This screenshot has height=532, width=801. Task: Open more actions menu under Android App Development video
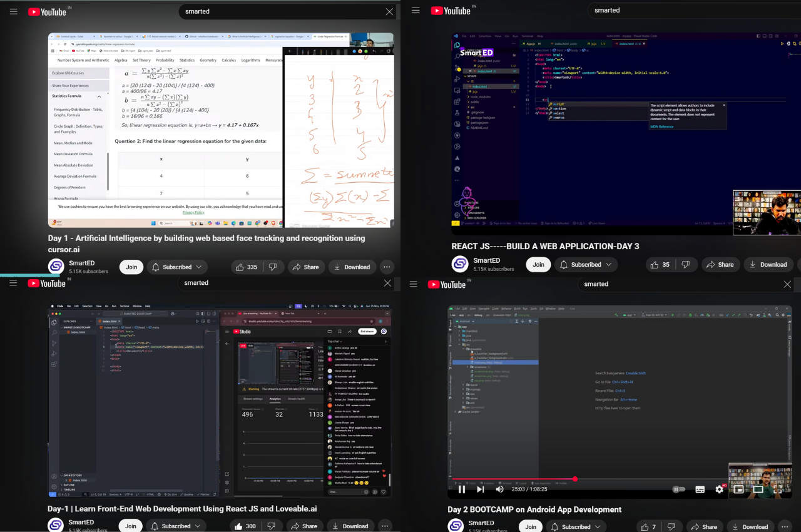(785, 527)
